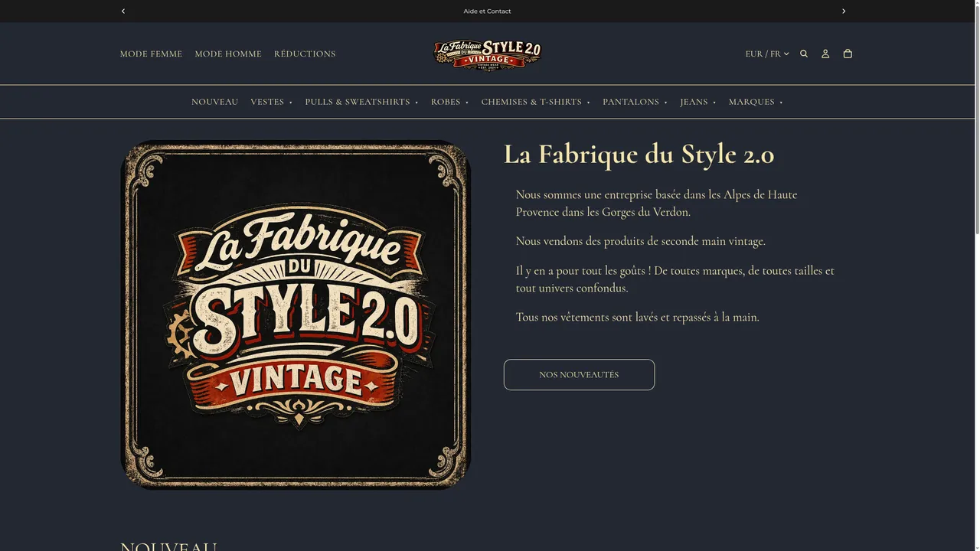Click the La Fabrique du Style 2.0 heading
Screen dimensions: 980x551
(639, 154)
